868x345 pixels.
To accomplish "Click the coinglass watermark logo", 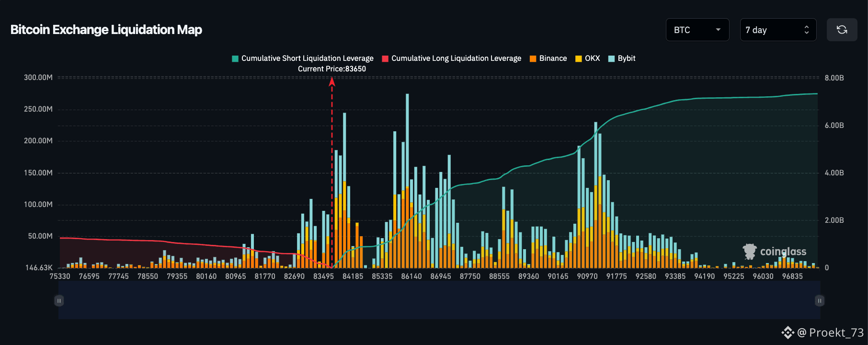I will 774,252.
